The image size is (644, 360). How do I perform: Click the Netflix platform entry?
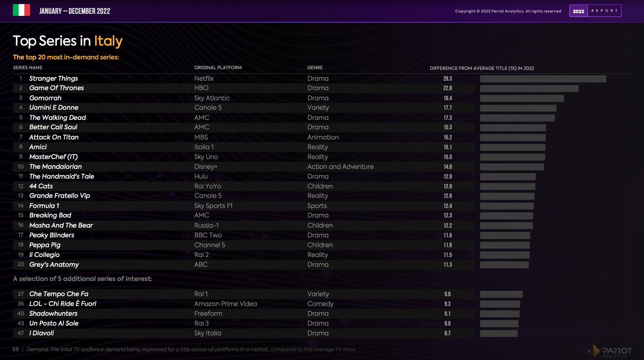204,78
